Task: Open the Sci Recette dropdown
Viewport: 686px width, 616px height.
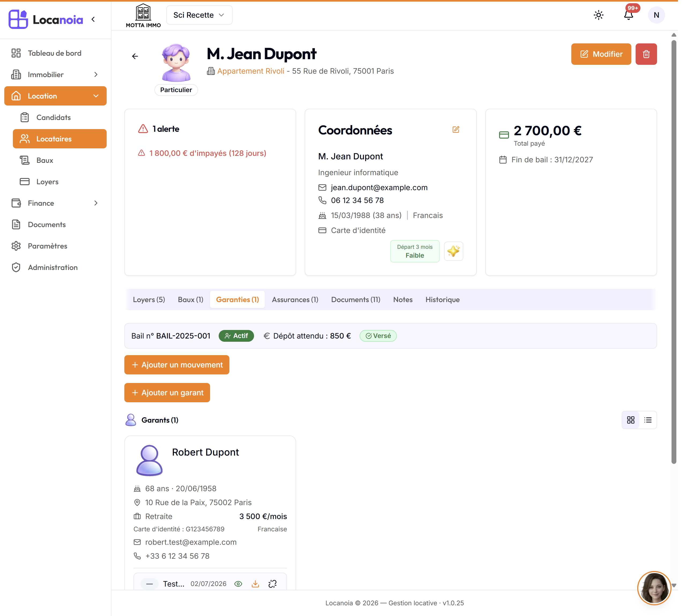Action: (199, 15)
